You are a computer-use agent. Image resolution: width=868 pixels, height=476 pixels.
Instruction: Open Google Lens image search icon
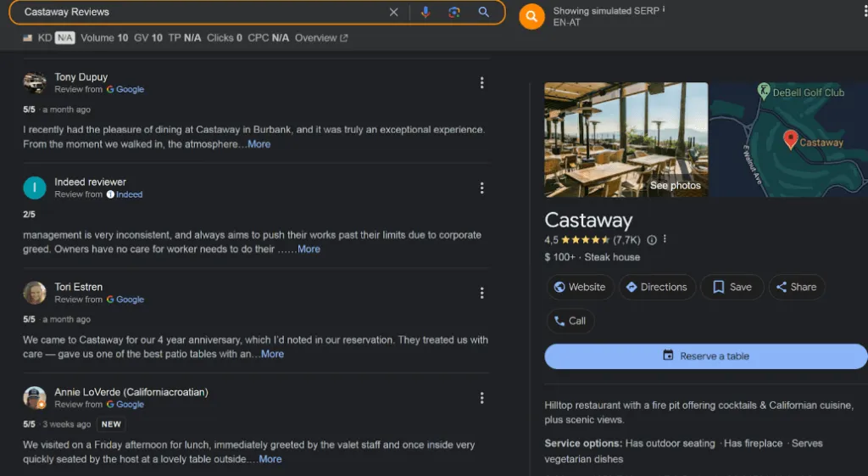pyautogui.click(x=454, y=12)
